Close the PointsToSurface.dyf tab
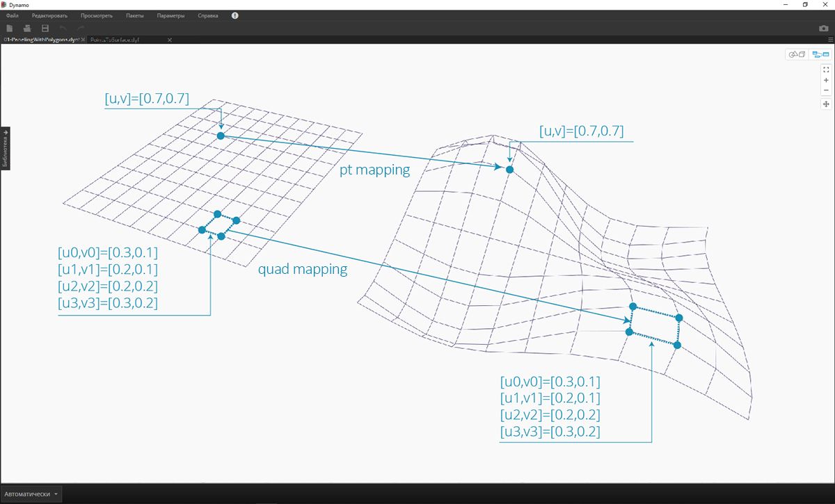The image size is (835, 504). click(x=170, y=40)
